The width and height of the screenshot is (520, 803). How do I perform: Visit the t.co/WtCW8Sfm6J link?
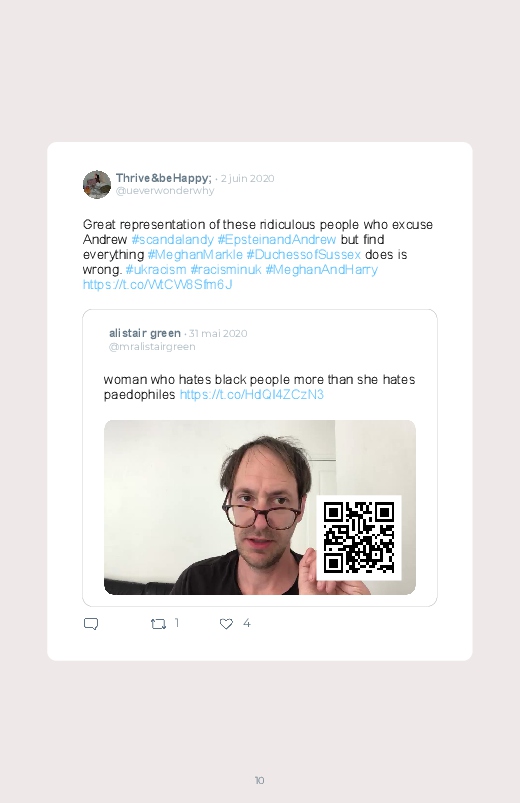tap(157, 285)
